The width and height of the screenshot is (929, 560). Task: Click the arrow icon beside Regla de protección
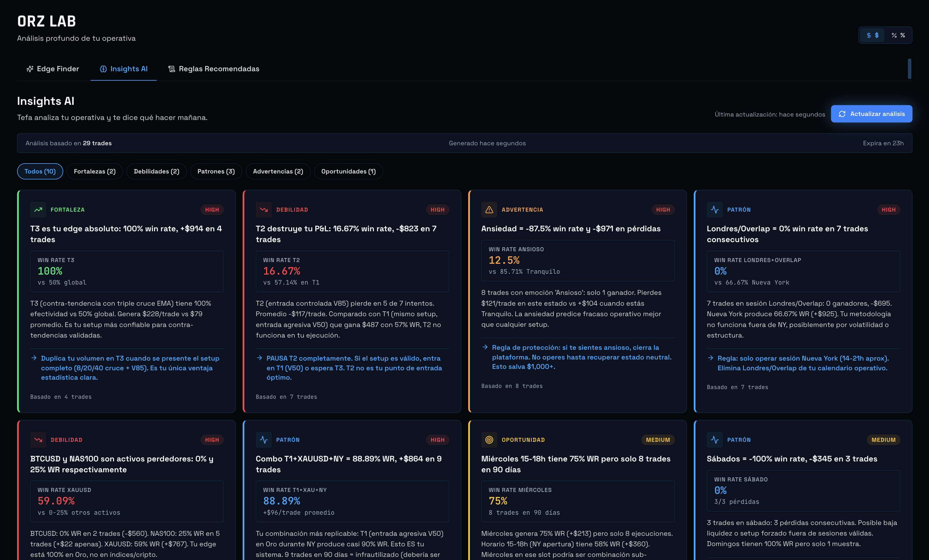(485, 347)
